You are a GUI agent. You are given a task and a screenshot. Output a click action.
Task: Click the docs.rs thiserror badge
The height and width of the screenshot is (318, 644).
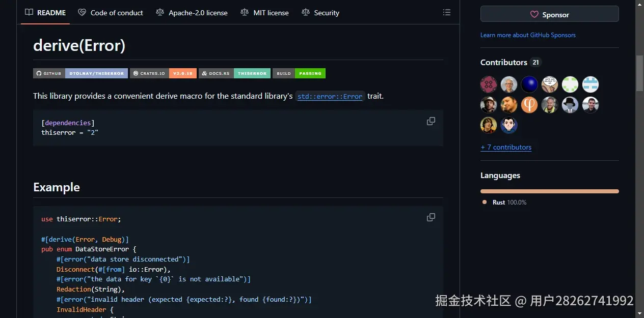click(234, 73)
